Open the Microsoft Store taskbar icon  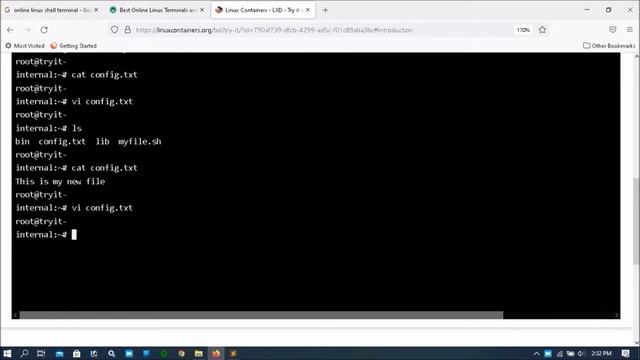click(x=76, y=353)
